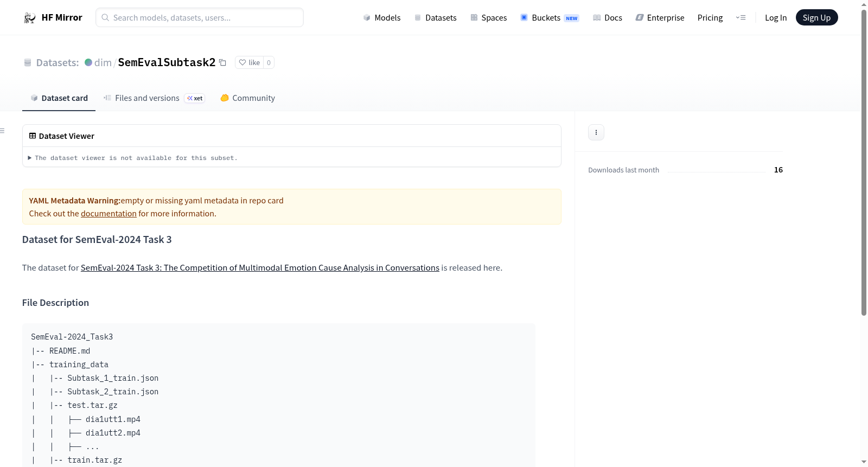Follow the documentation link in YAML warning
This screenshot has height=467, width=868.
(108, 214)
